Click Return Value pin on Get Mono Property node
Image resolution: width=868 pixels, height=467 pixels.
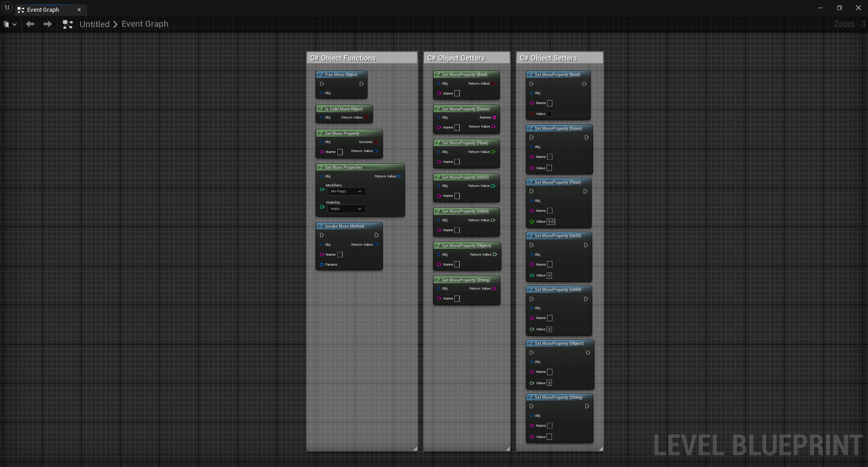coord(376,151)
